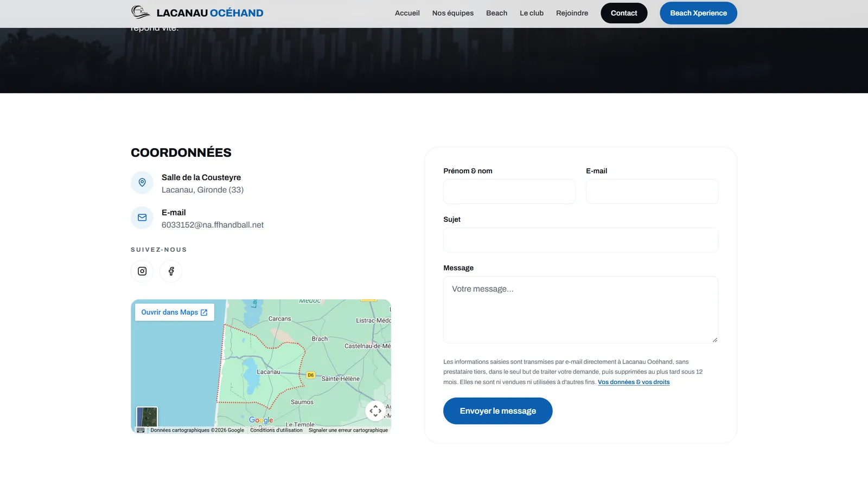Image resolution: width=868 pixels, height=479 pixels.
Task: Click the SUIVEZ-NOUS label
Action: 159,250
